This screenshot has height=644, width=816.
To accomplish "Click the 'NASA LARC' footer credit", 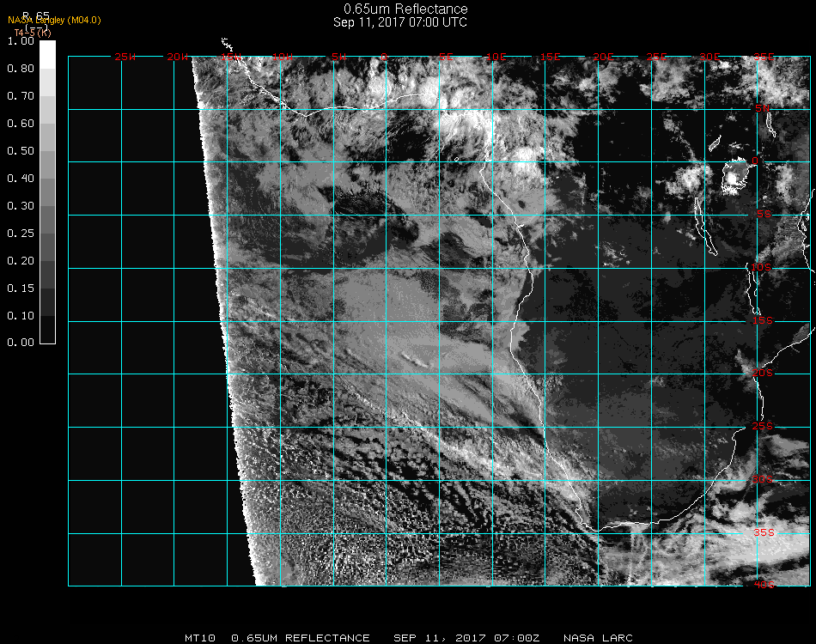I will pos(598,638).
